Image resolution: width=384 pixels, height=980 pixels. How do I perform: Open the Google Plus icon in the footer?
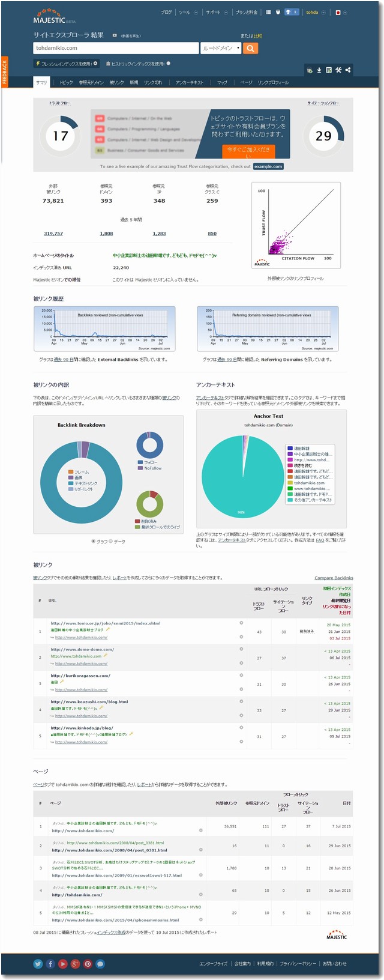(75, 964)
